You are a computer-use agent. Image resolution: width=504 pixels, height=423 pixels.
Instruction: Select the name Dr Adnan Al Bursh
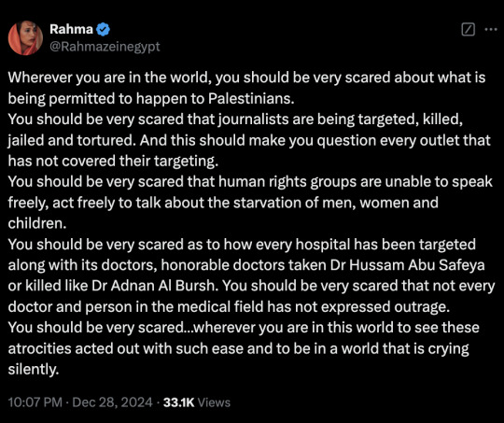coord(154,286)
